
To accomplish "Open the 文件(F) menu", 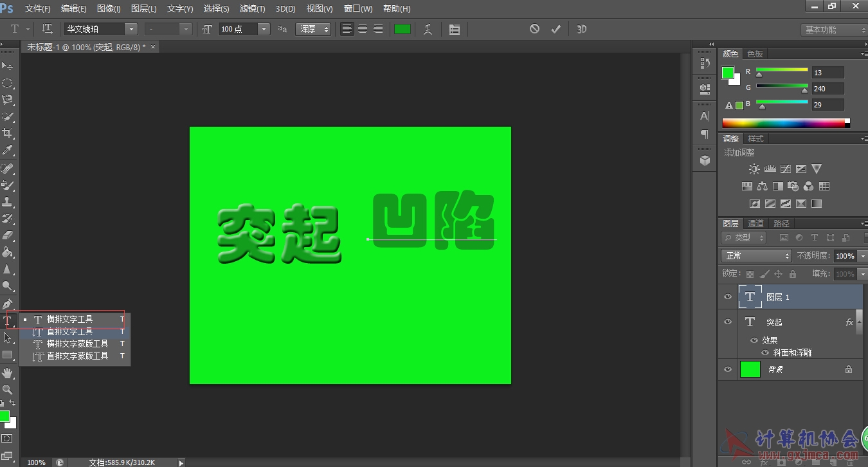I will (x=38, y=8).
